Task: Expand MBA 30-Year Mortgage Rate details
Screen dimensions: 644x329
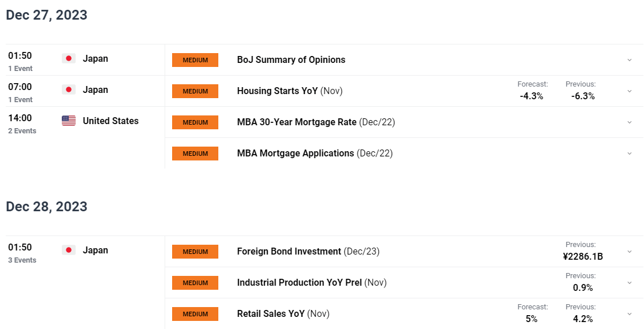Action: 629,122
